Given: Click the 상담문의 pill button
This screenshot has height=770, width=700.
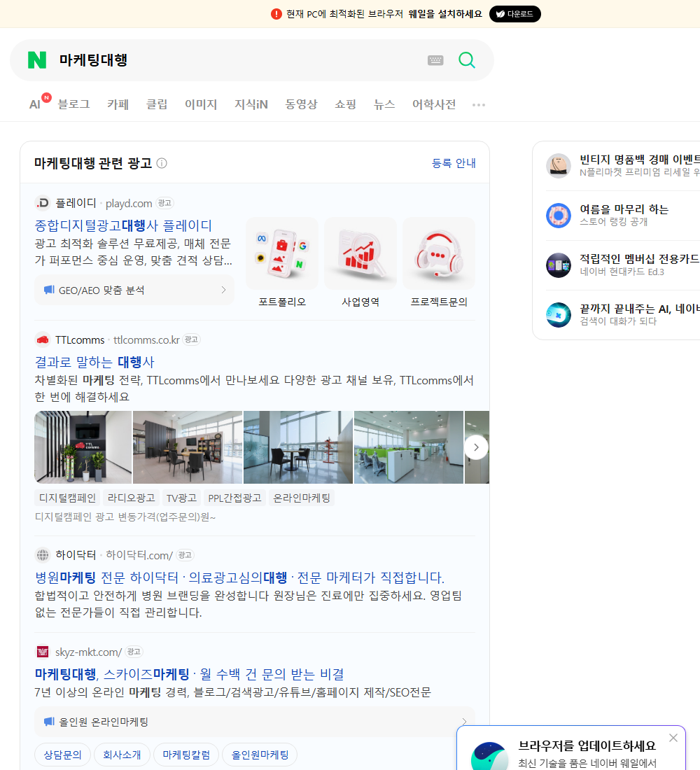Looking at the screenshot, I should pos(62,755).
